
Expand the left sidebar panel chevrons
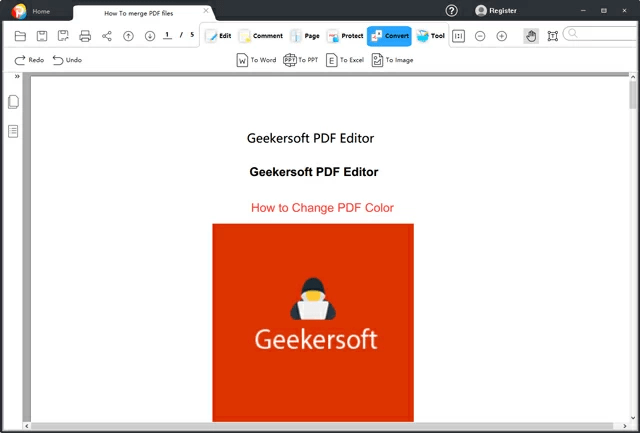pyautogui.click(x=17, y=76)
